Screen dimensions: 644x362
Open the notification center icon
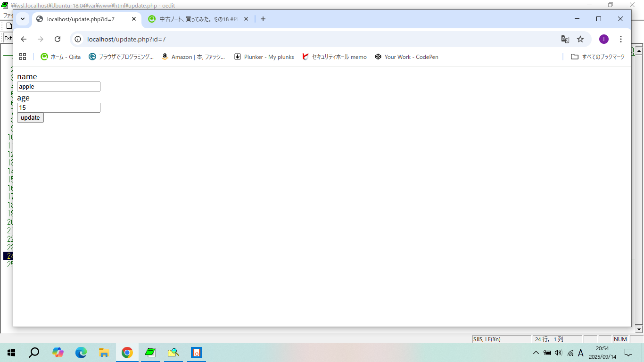pos(628,353)
